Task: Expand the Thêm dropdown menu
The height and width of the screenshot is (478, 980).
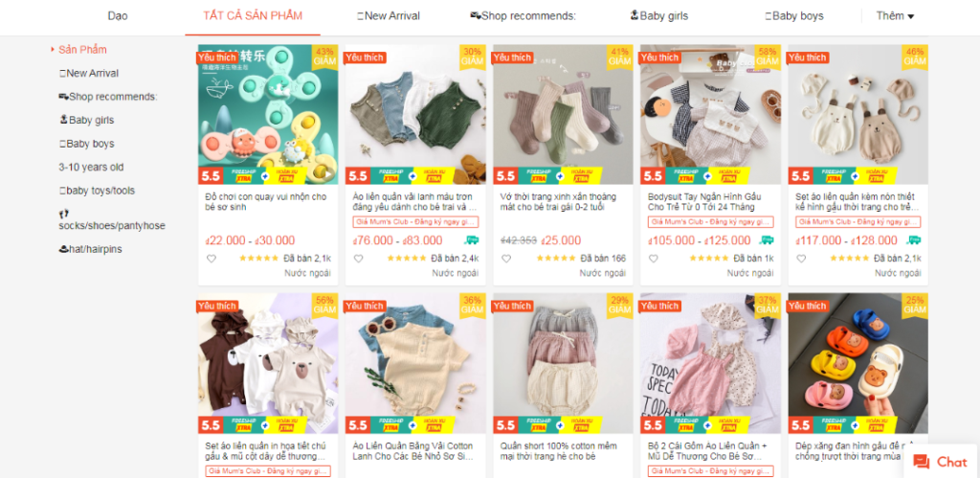Action: [x=895, y=16]
